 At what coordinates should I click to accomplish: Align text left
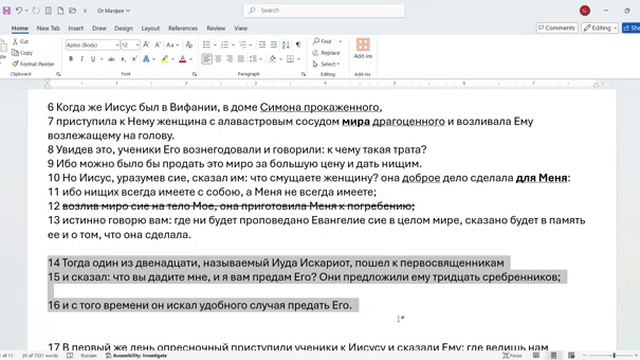pyautogui.click(x=207, y=59)
